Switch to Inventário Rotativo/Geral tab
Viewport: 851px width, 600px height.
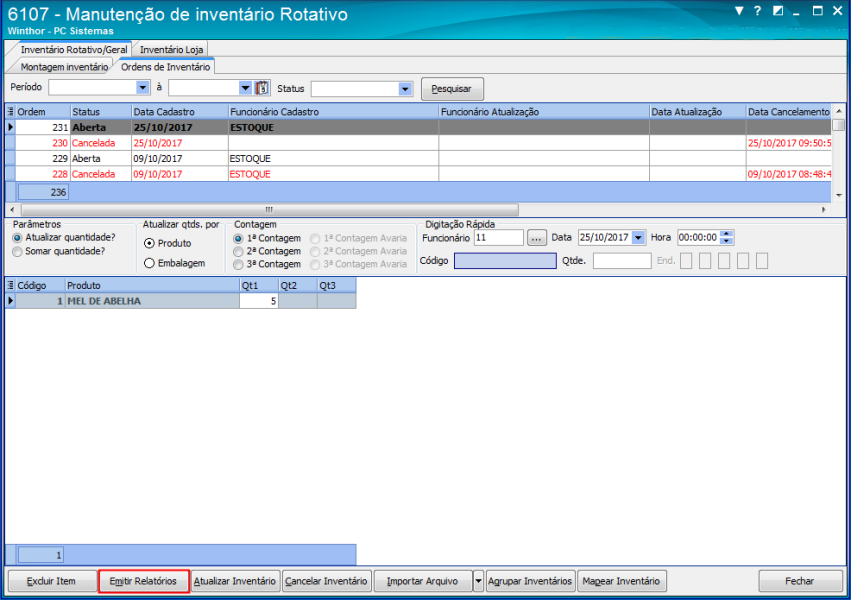point(74,49)
